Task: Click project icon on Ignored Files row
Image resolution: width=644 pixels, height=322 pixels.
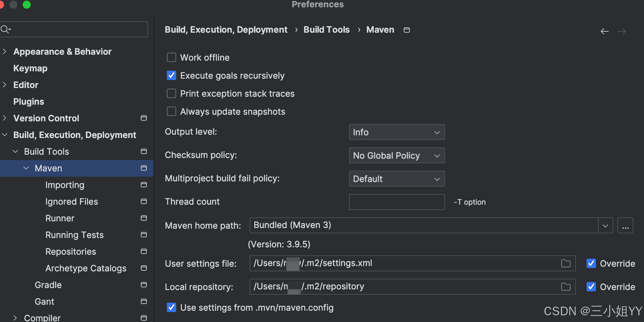Action: click(144, 201)
